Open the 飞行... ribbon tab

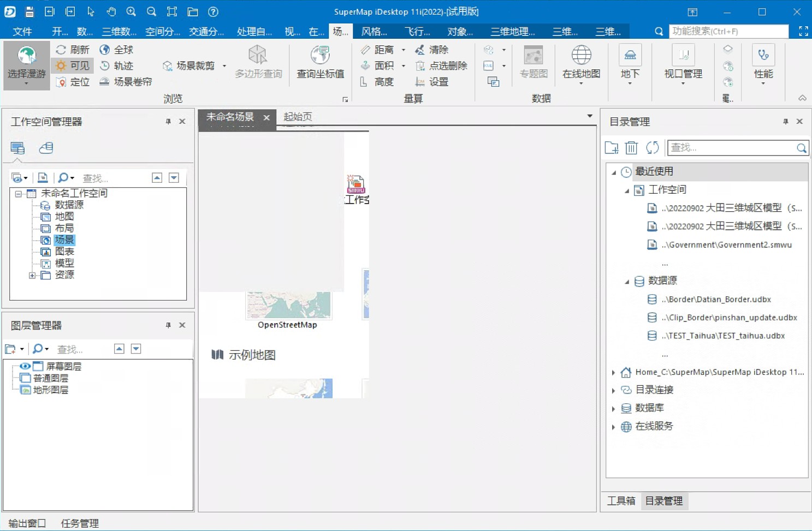(417, 32)
